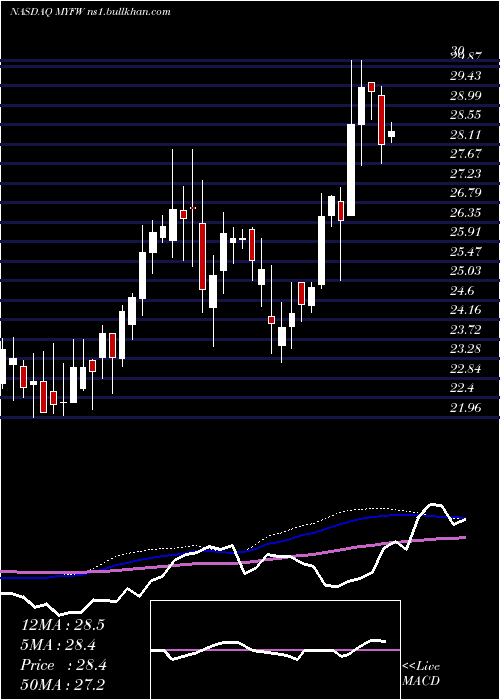
Task: Click the 27.23 price level label
Action: (x=466, y=173)
